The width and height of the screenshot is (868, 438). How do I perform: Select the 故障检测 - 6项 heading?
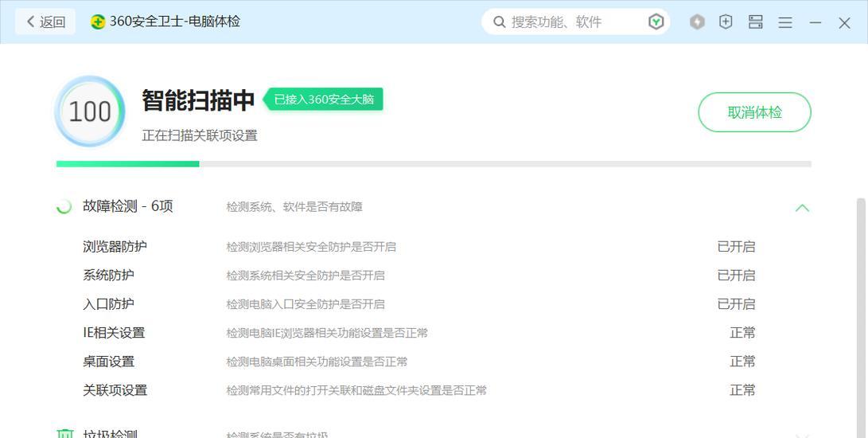point(128,206)
